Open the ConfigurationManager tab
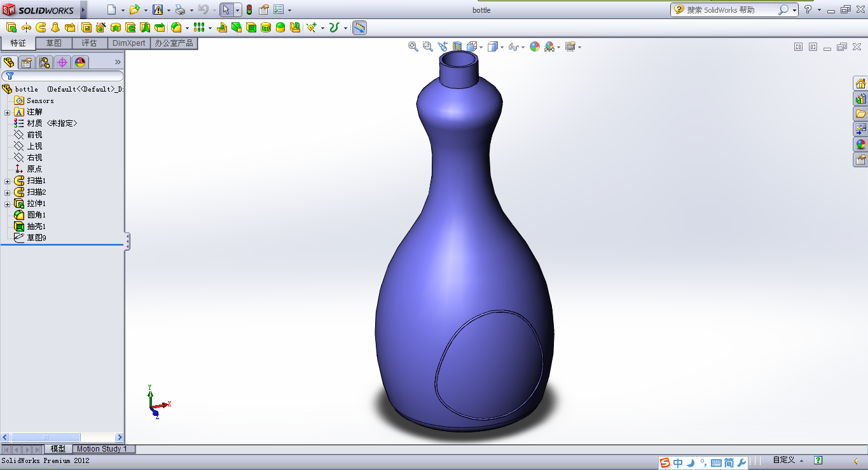Screen dimensions: 868x470 [44, 62]
